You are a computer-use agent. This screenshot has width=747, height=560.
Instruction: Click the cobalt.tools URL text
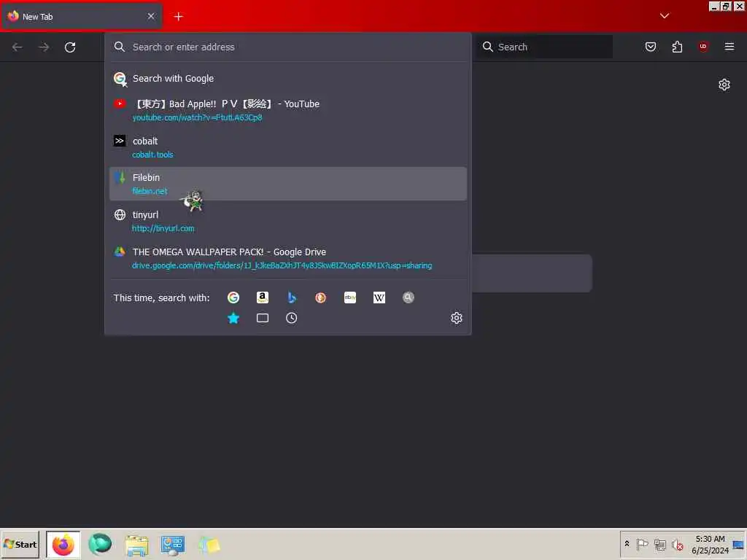pyautogui.click(x=152, y=155)
